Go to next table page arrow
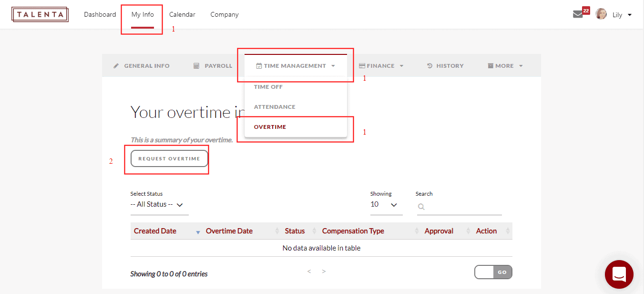Image resolution: width=644 pixels, height=294 pixels. 324,272
